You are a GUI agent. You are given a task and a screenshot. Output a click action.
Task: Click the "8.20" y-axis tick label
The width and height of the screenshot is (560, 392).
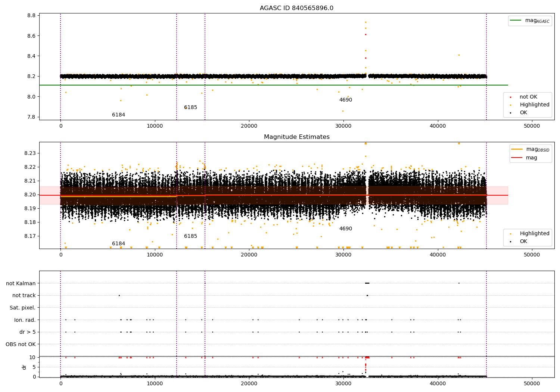tap(30, 195)
